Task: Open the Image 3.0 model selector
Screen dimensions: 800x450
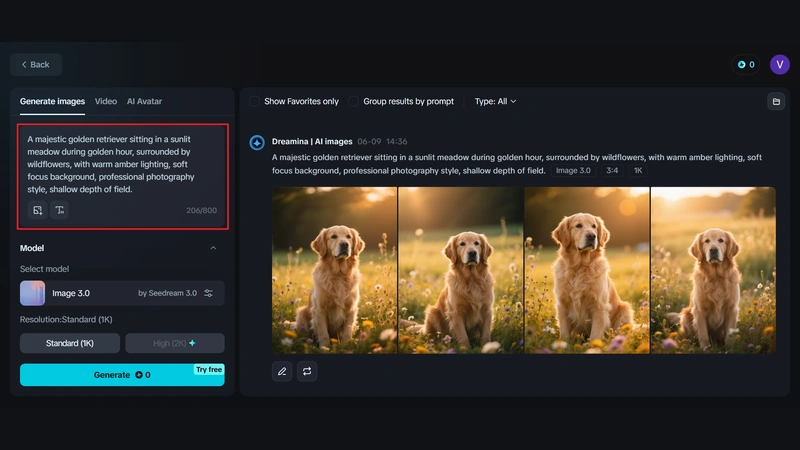Action: (x=122, y=293)
